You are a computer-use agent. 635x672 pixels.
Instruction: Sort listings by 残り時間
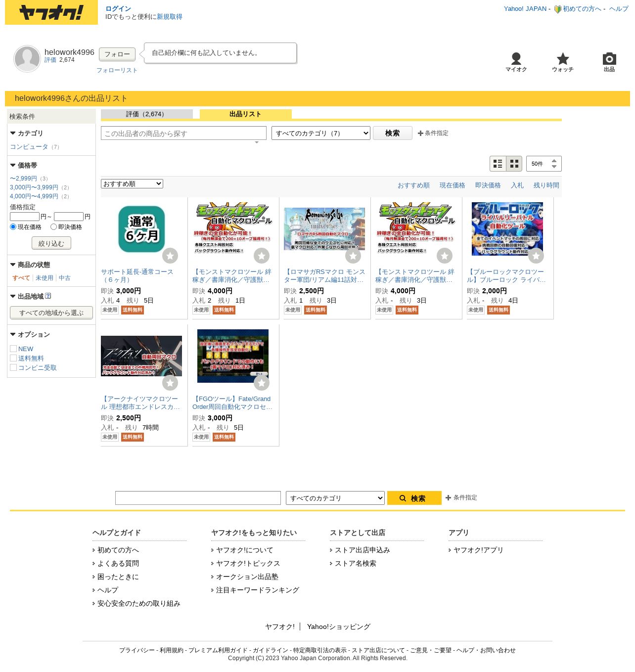pyautogui.click(x=546, y=185)
